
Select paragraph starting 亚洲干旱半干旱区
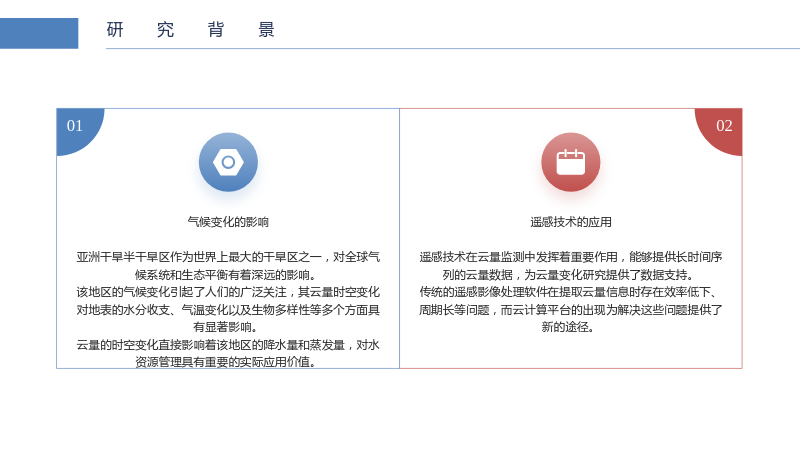[228, 266]
